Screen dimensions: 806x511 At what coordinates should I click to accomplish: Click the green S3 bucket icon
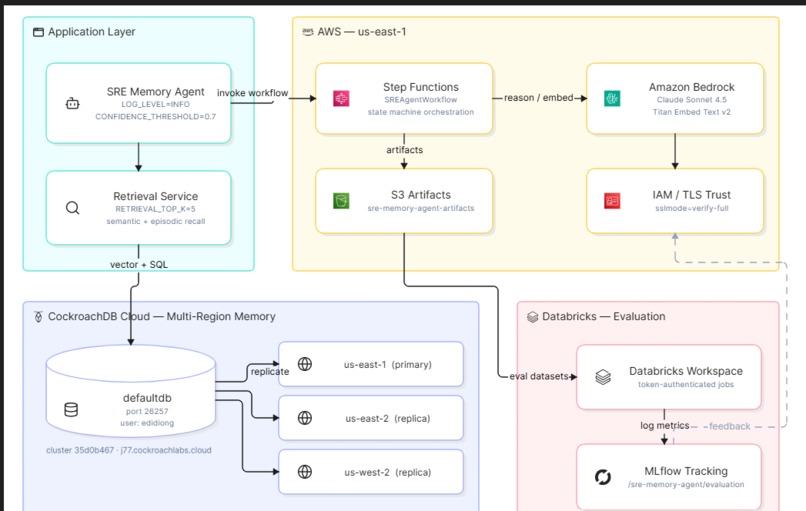[341, 200]
